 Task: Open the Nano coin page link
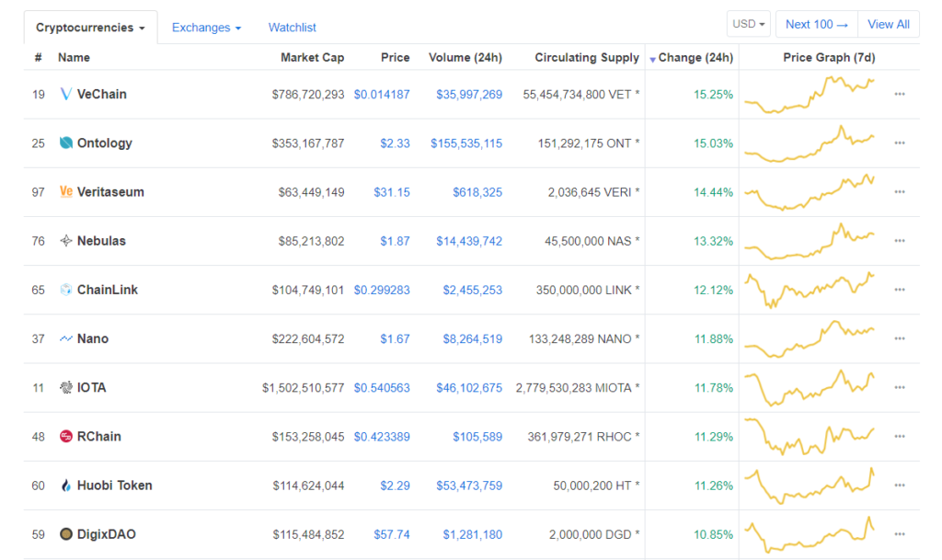point(93,338)
